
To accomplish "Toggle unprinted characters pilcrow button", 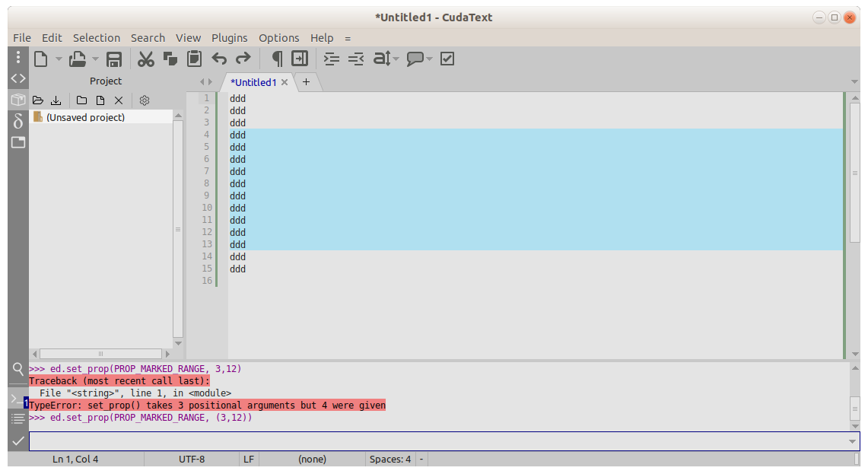I will click(277, 59).
